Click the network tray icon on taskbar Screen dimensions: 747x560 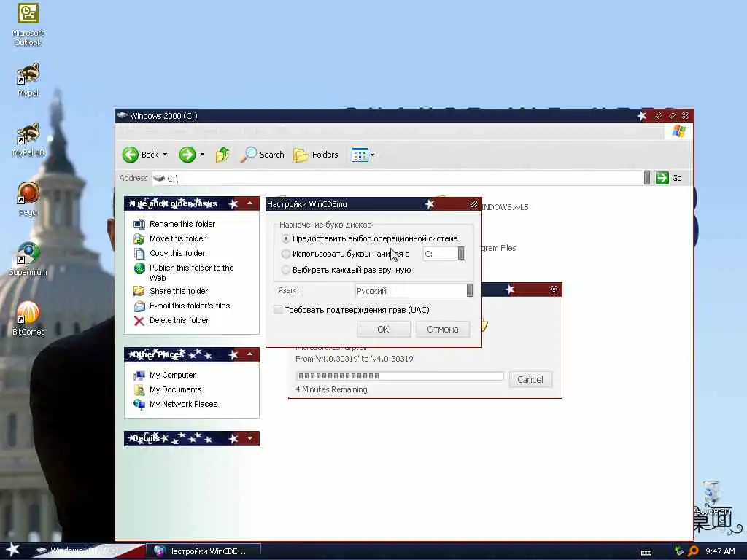click(x=679, y=551)
